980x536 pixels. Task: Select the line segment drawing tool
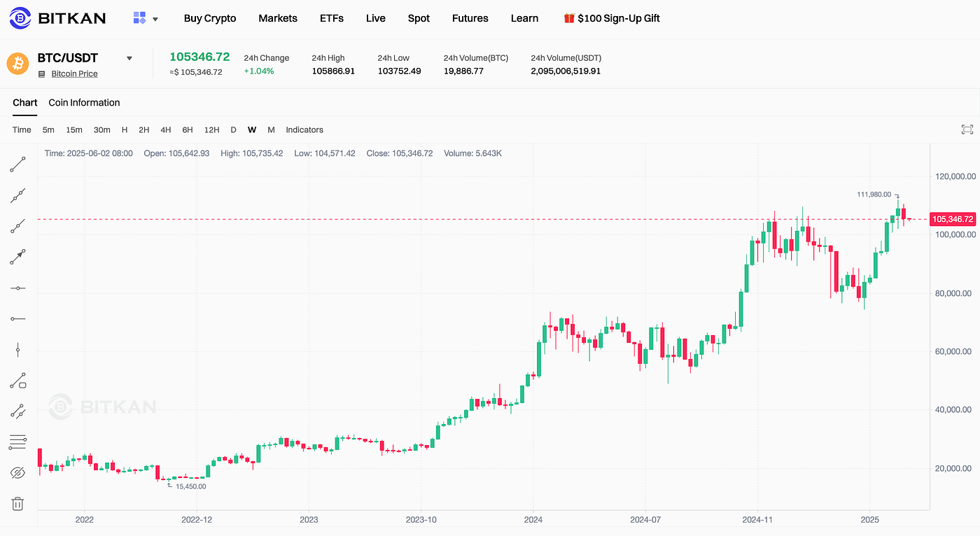pyautogui.click(x=17, y=164)
